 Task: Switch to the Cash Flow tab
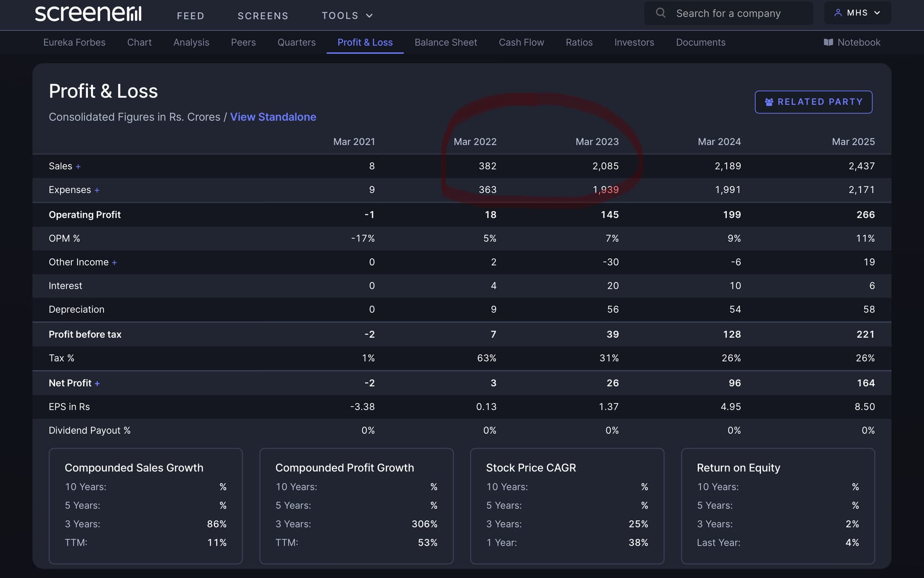[521, 42]
